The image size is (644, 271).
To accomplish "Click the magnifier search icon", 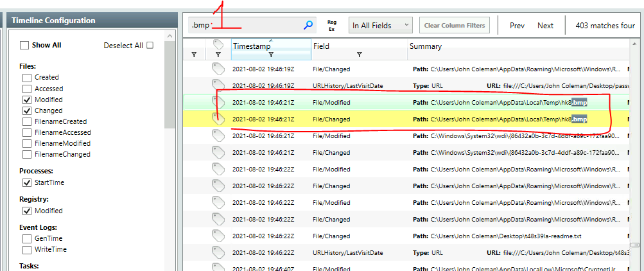I will (x=308, y=26).
